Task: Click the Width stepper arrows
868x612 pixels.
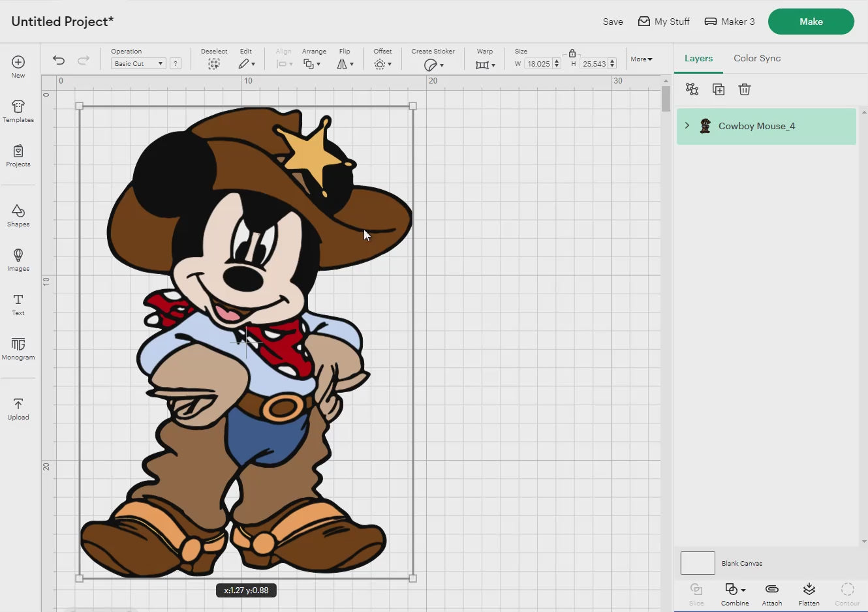Action: (x=557, y=63)
